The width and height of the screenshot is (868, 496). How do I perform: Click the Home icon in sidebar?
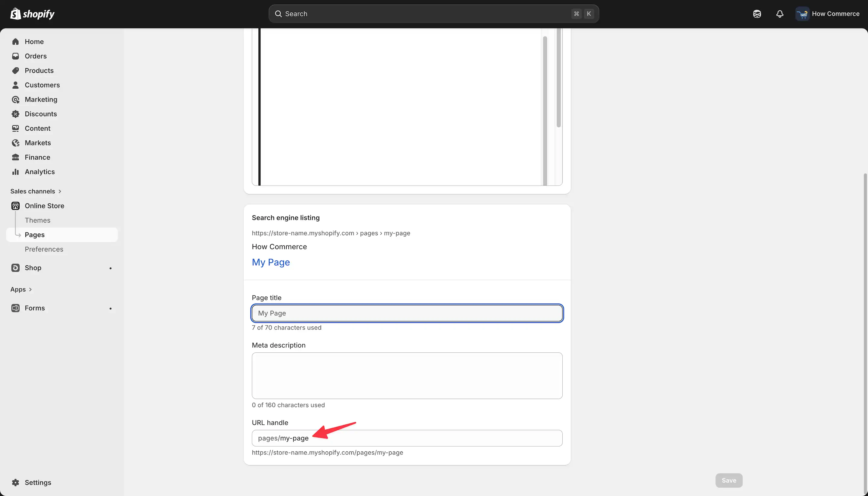click(15, 42)
